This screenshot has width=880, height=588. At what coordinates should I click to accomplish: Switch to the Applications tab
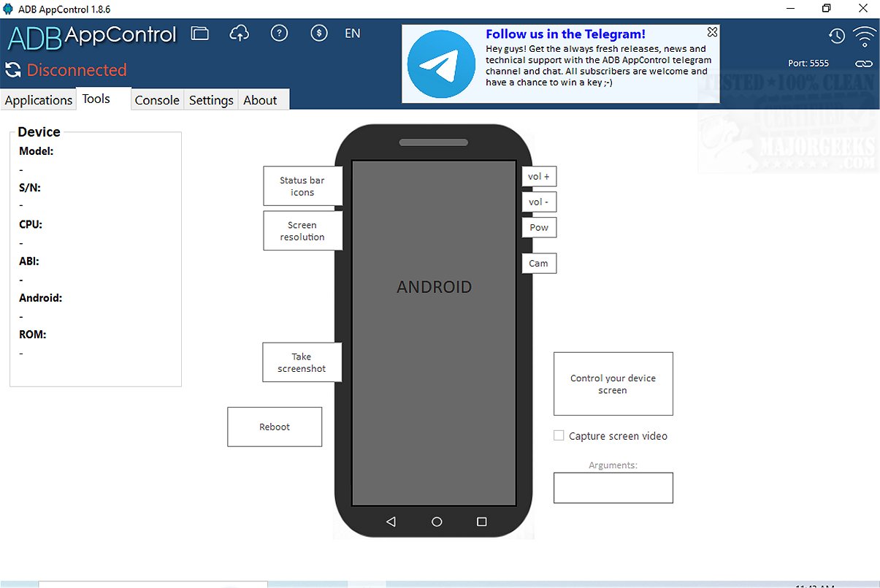(x=39, y=100)
